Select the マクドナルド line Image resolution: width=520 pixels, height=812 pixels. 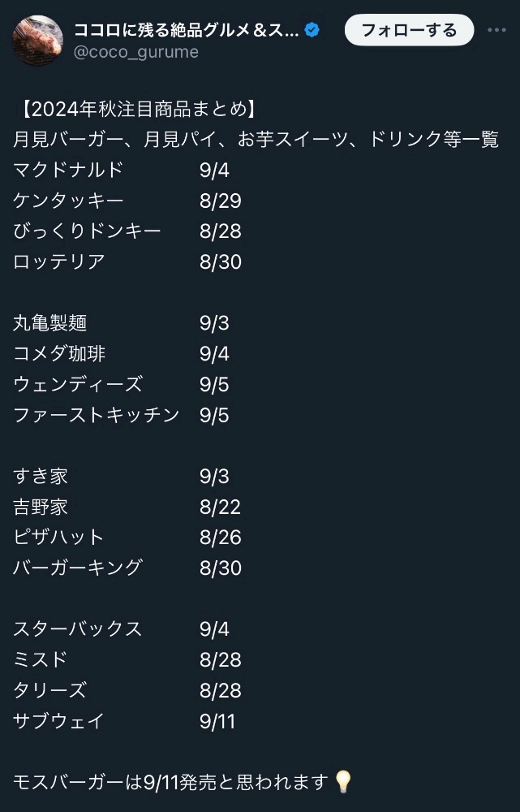pyautogui.click(x=69, y=170)
